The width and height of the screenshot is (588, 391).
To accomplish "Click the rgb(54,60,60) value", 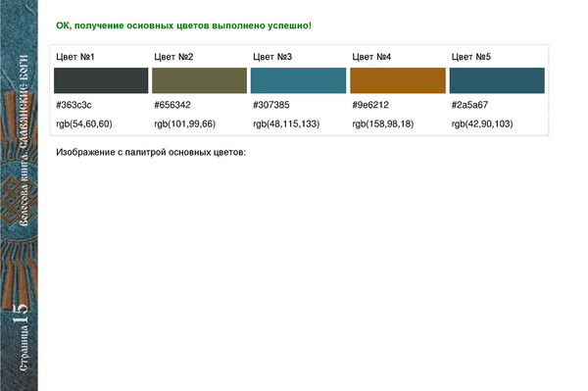I will pos(84,124).
